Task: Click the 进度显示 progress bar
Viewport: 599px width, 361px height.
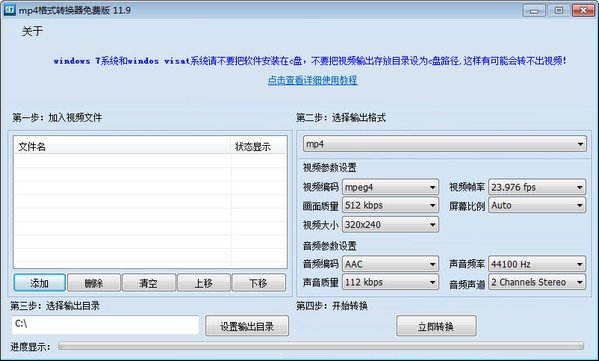Action: coord(321,346)
